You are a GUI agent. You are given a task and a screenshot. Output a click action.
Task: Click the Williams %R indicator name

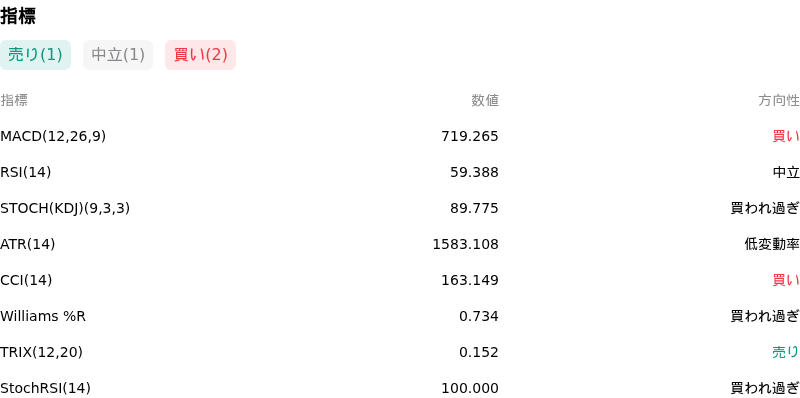pyautogui.click(x=43, y=316)
